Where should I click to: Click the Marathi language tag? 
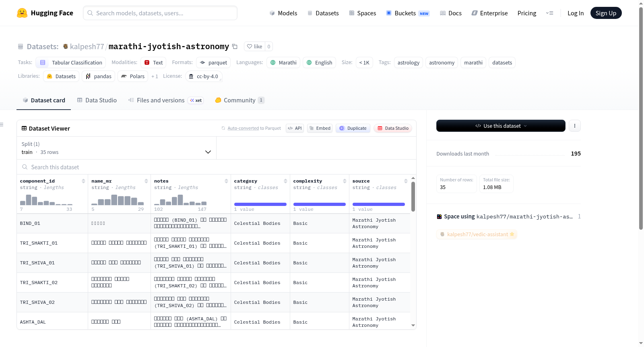pyautogui.click(x=283, y=62)
